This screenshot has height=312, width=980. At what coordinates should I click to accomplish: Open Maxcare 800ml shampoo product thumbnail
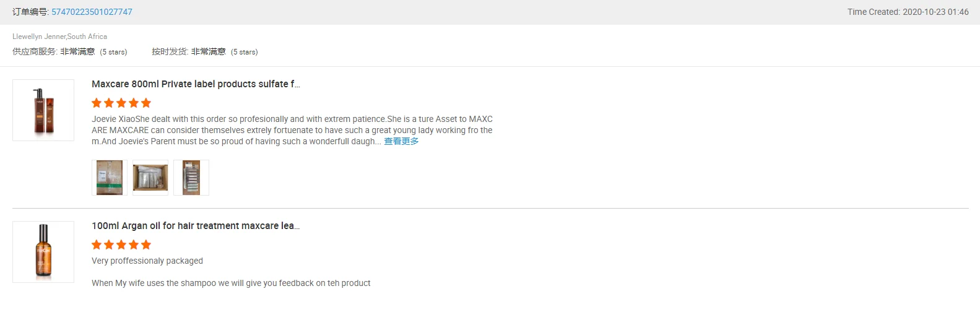[43, 110]
